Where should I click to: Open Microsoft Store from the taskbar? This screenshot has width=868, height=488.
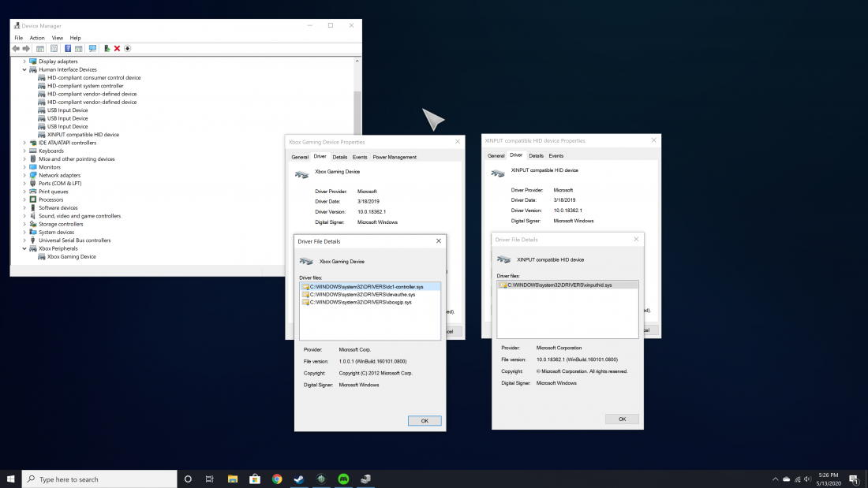(255, 479)
